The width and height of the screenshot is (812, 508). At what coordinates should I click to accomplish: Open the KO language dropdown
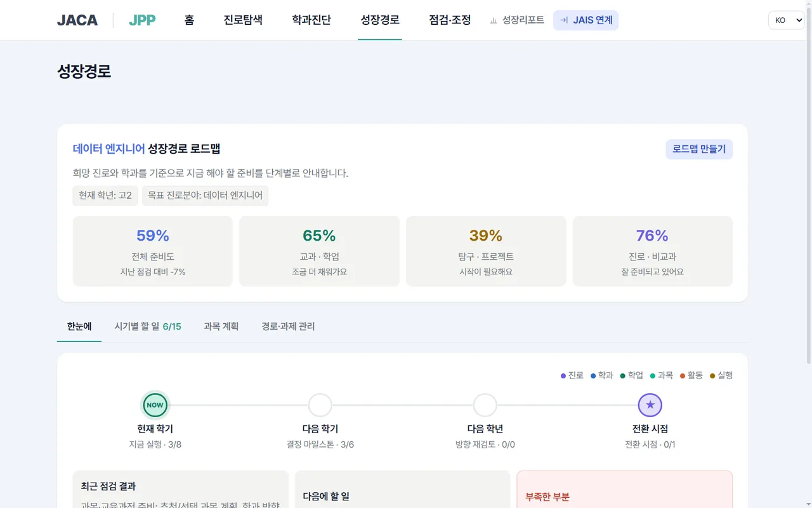point(787,20)
